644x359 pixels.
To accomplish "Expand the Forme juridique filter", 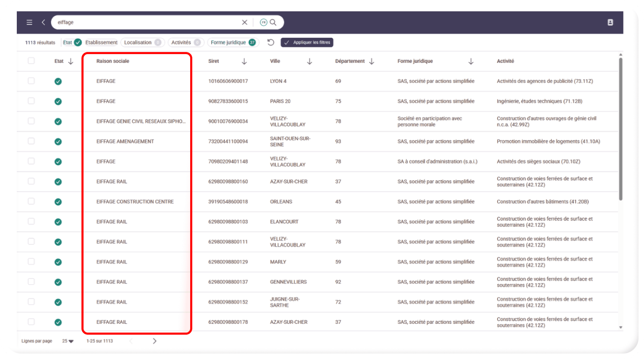I will pyautogui.click(x=233, y=42).
